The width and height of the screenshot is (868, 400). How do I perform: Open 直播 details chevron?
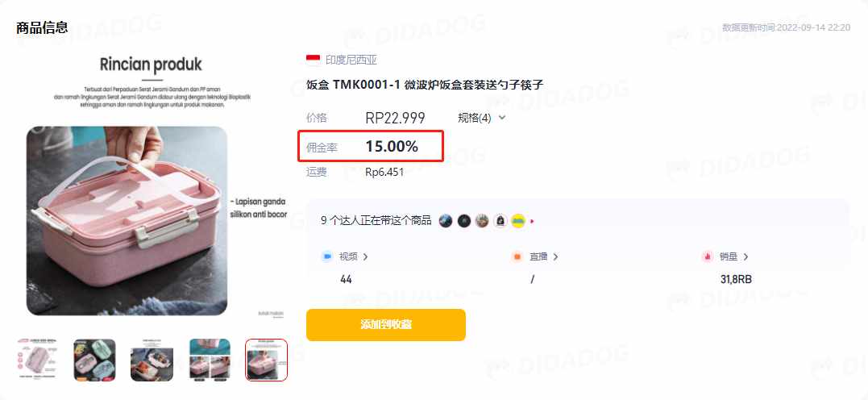click(555, 257)
